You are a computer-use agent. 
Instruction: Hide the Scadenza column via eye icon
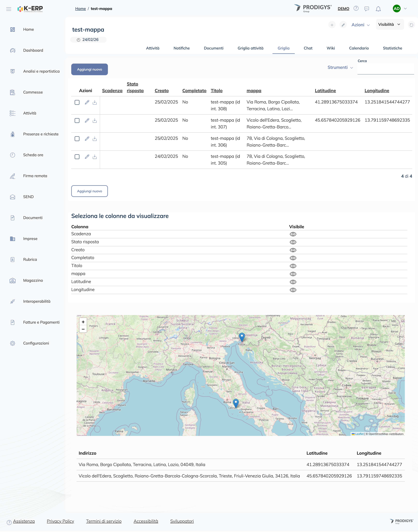click(293, 234)
